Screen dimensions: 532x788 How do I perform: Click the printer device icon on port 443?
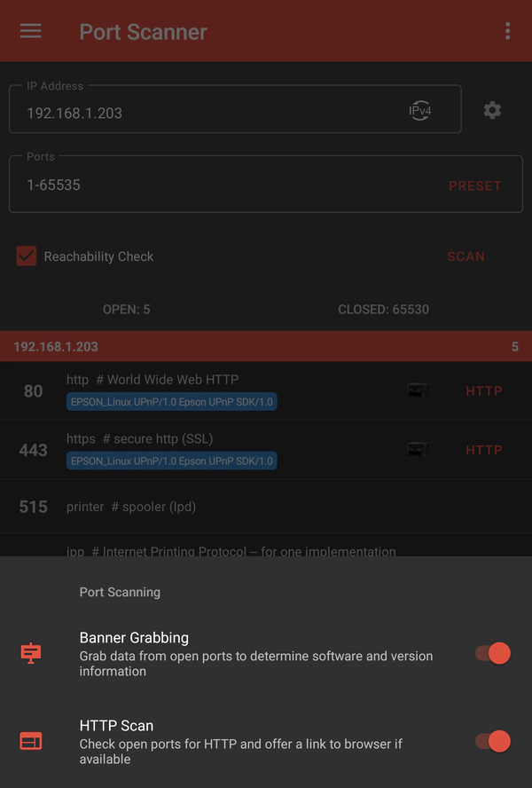(418, 449)
